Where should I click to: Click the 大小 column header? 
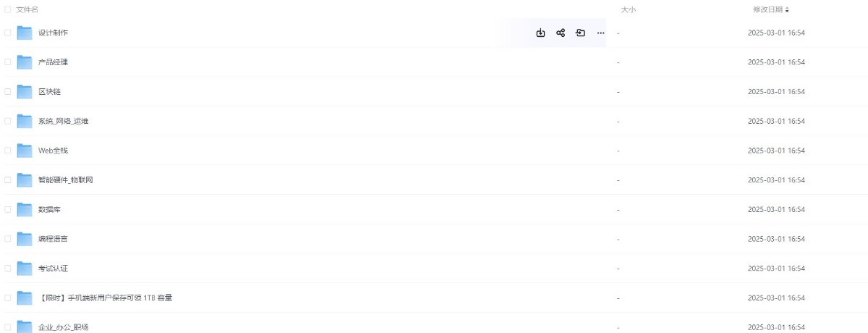point(628,9)
